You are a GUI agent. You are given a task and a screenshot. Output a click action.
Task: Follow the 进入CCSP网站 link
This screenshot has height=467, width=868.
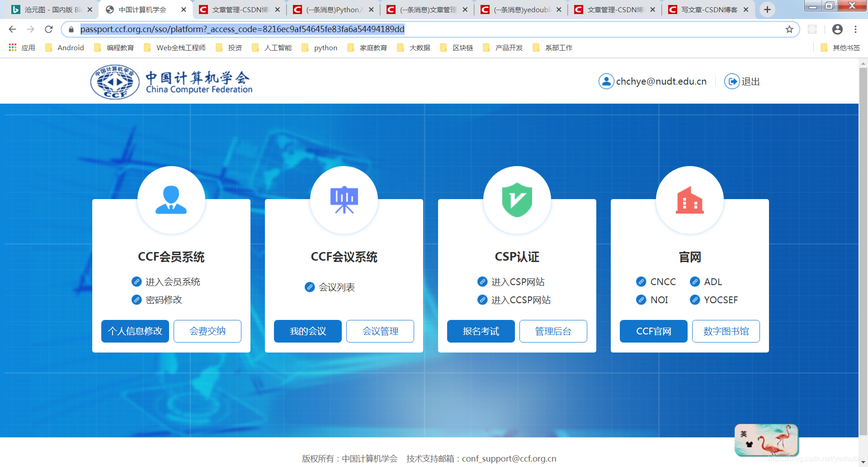click(521, 300)
